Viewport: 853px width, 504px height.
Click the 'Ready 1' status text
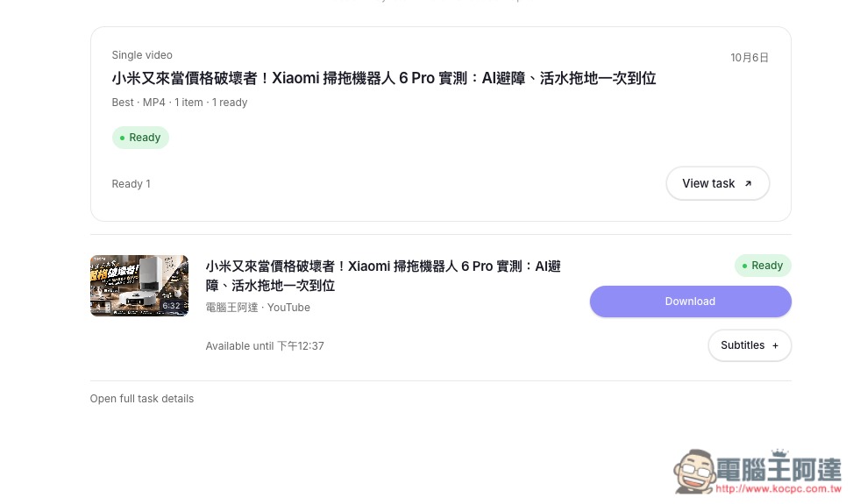pos(132,184)
